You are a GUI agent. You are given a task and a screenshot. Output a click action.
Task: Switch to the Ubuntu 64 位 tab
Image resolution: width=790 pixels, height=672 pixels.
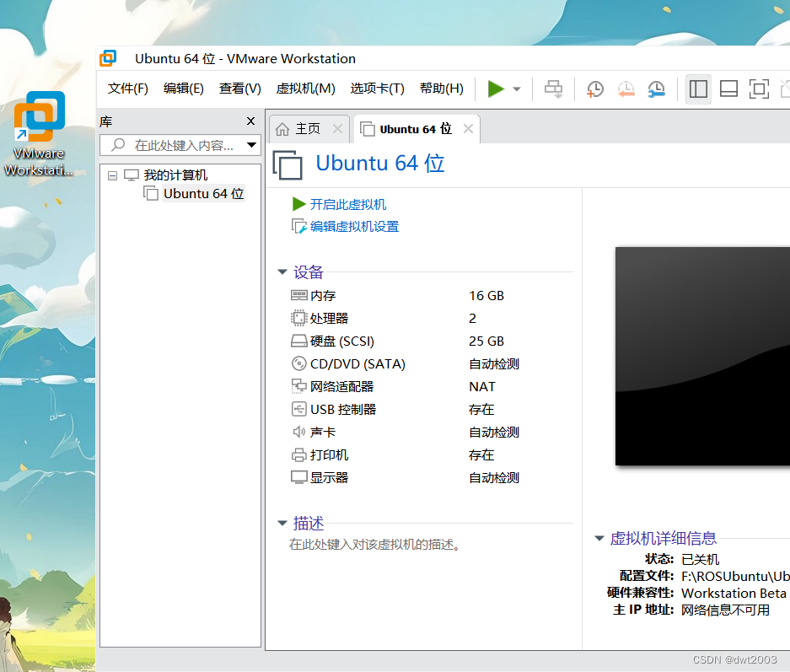pos(415,129)
